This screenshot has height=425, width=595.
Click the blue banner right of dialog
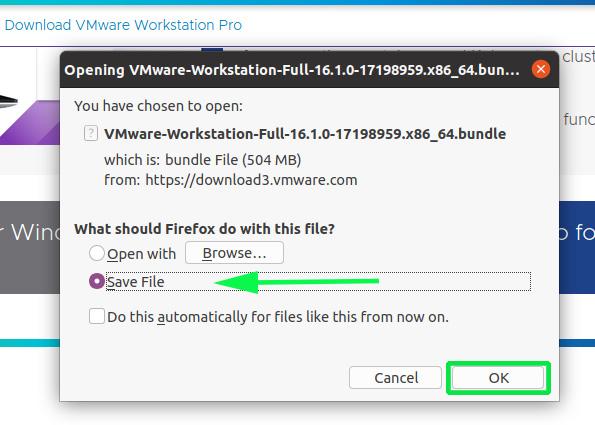577,247
